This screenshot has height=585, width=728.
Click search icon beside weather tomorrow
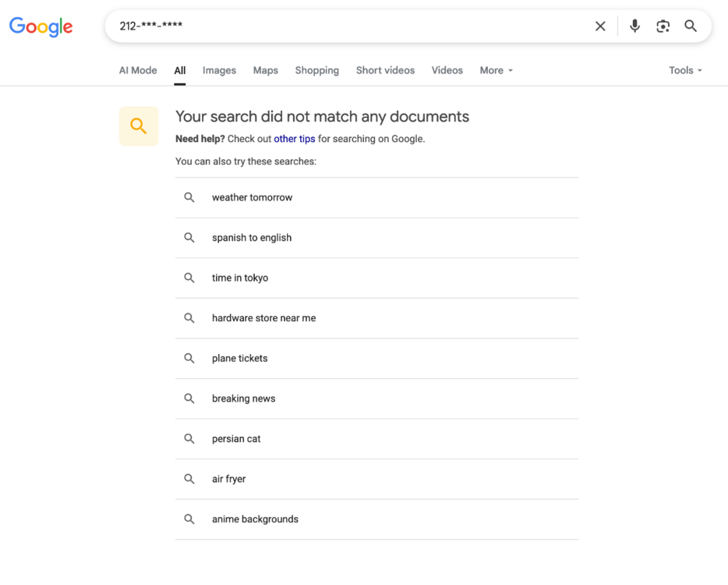189,197
